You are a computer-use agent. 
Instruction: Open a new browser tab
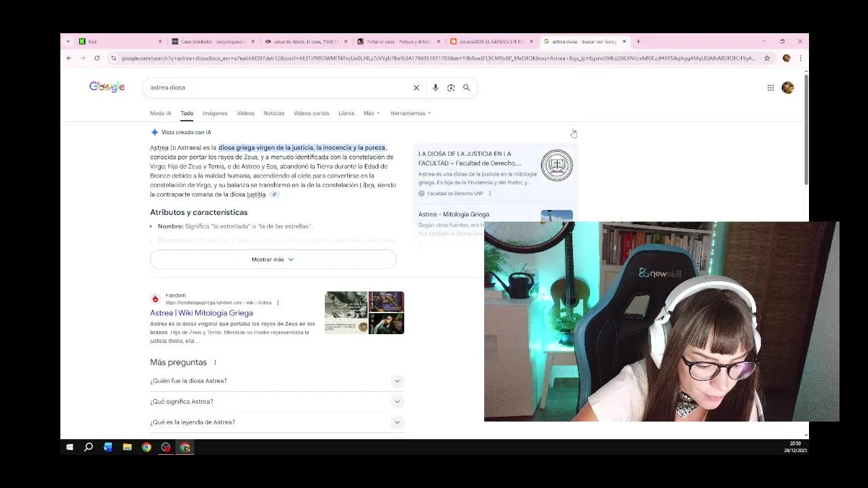pyautogui.click(x=638, y=41)
